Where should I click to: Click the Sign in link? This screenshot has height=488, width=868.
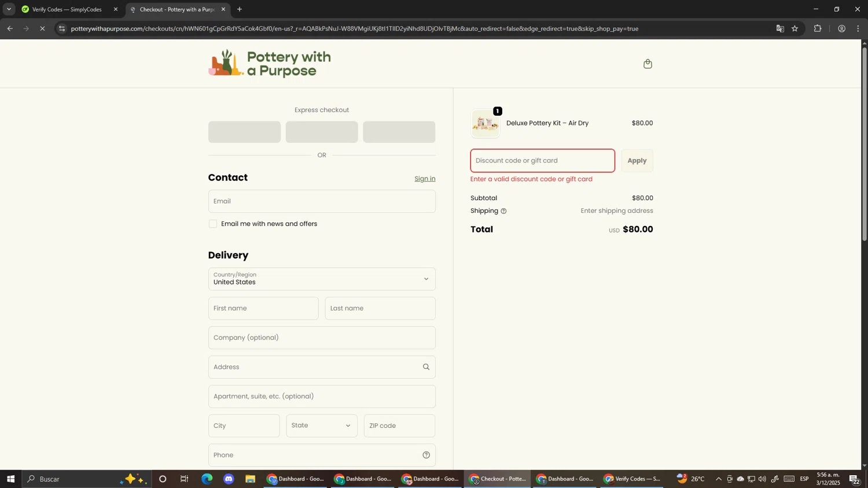pyautogui.click(x=425, y=179)
